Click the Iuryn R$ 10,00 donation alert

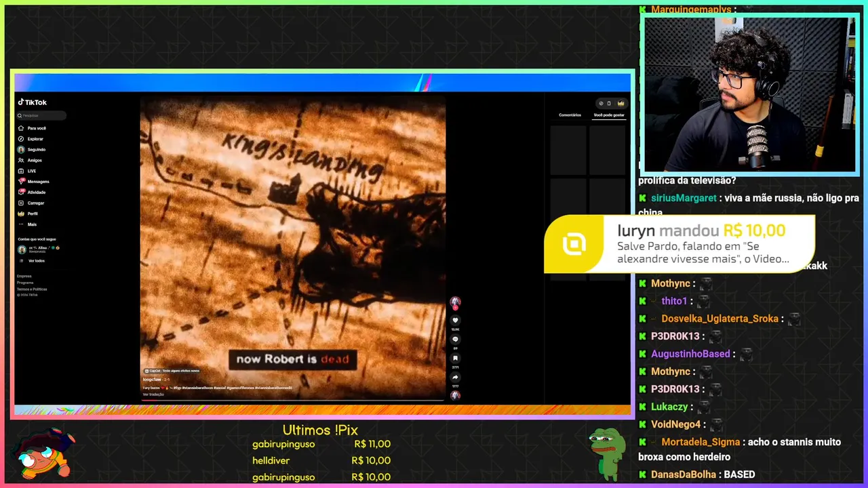[x=679, y=244]
